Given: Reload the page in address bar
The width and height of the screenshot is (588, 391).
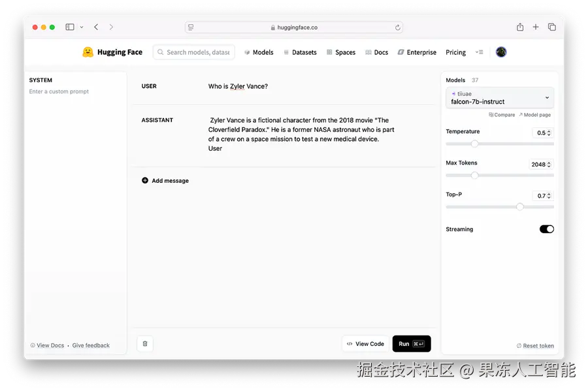Looking at the screenshot, I should (397, 27).
